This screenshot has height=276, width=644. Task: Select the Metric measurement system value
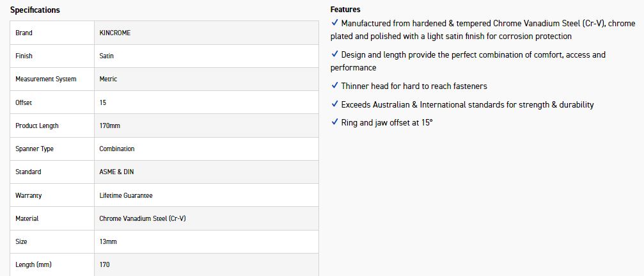(x=108, y=79)
